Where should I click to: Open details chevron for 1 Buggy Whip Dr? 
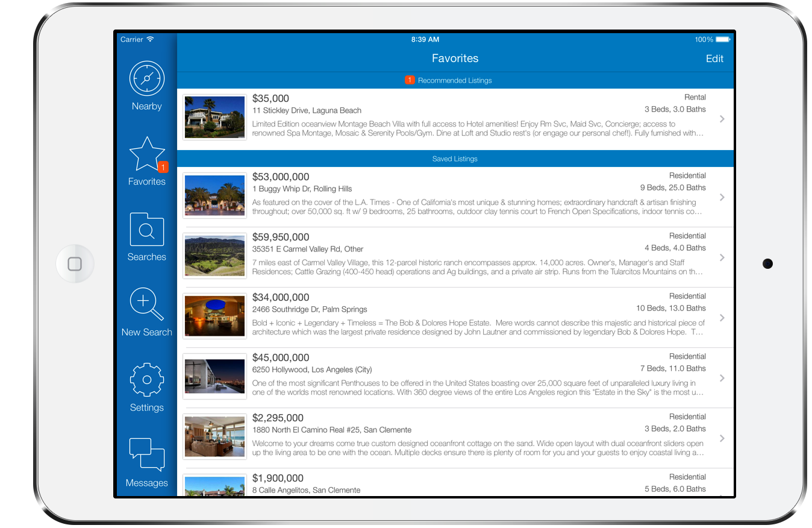pos(722,198)
